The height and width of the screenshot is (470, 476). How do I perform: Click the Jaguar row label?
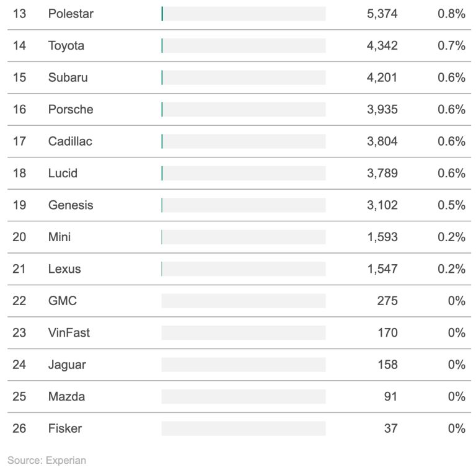[x=67, y=365]
